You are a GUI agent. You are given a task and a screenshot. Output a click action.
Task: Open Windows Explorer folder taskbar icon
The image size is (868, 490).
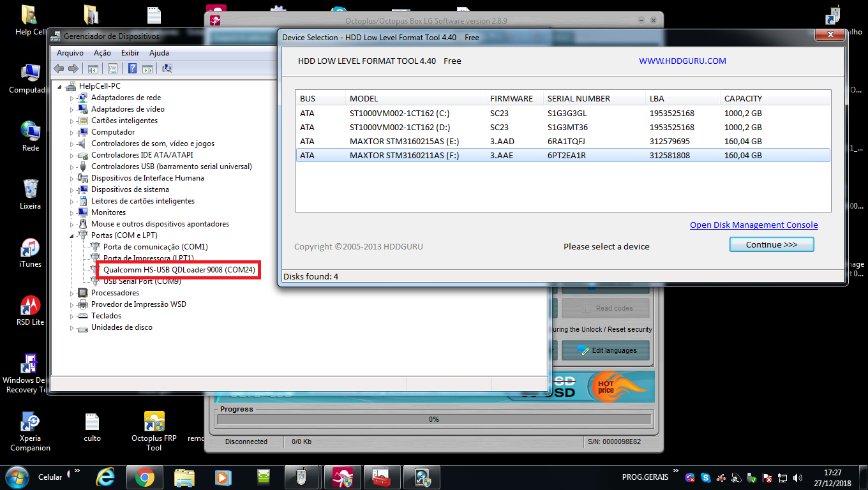pyautogui.click(x=184, y=477)
